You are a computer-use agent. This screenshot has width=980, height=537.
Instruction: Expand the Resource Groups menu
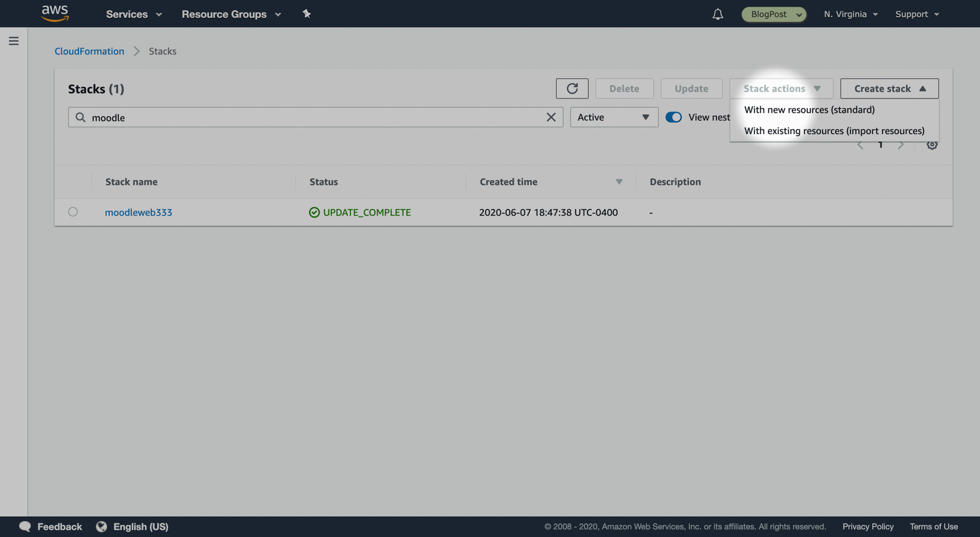tap(231, 14)
